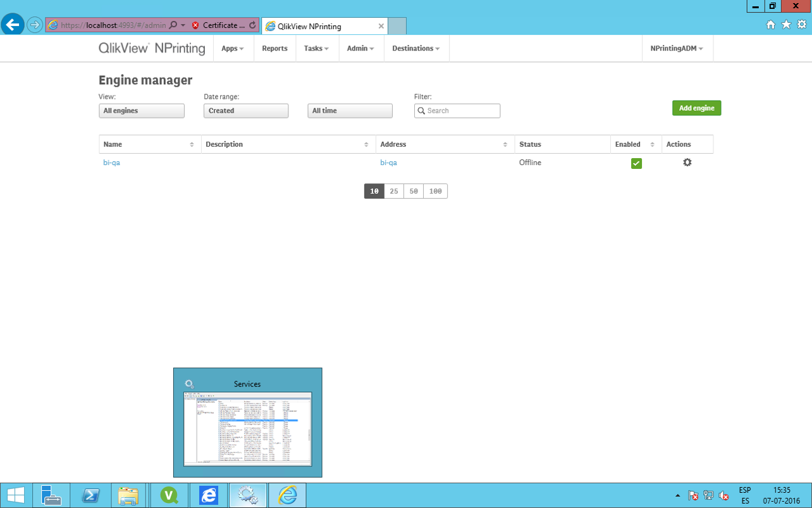Sort by the Name column
This screenshot has height=508, width=812.
click(x=150, y=144)
